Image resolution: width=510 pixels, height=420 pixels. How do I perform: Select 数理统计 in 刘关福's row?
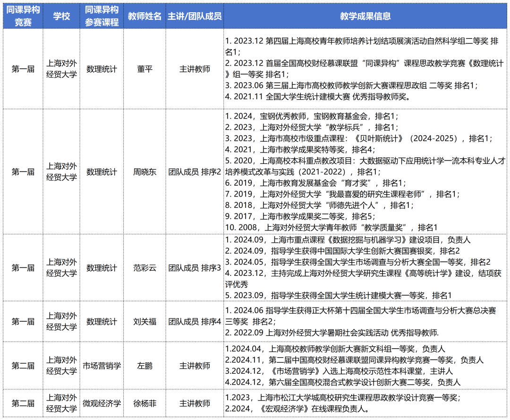click(x=102, y=321)
